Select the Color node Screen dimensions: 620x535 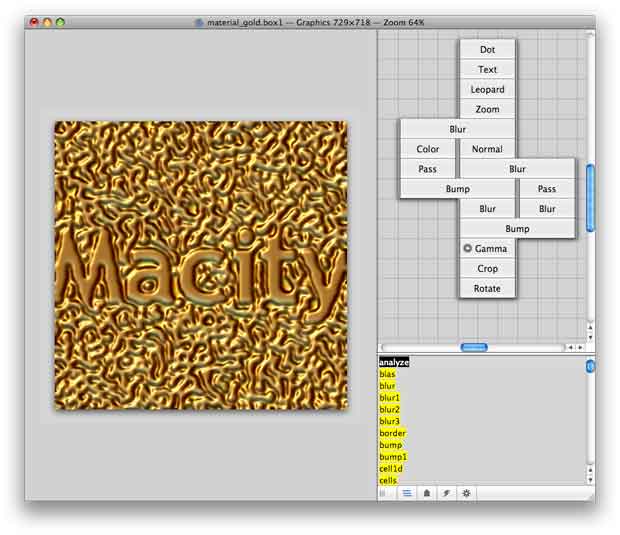pos(428,149)
